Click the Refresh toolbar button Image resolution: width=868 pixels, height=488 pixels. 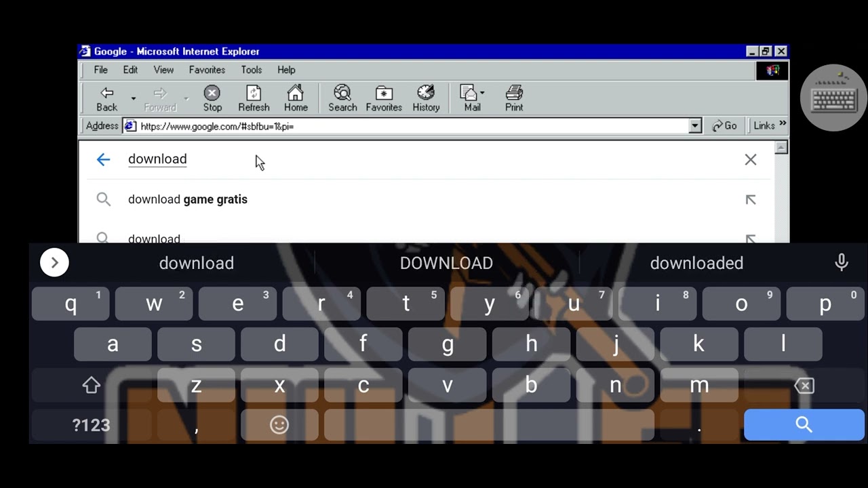click(254, 98)
